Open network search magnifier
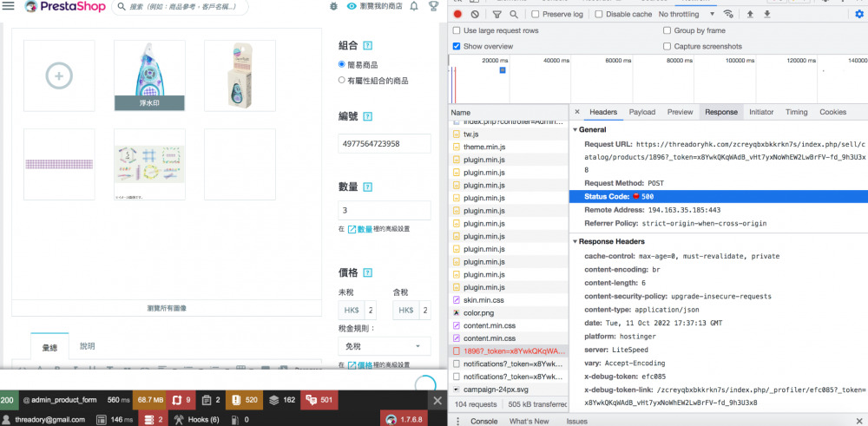 [514, 15]
